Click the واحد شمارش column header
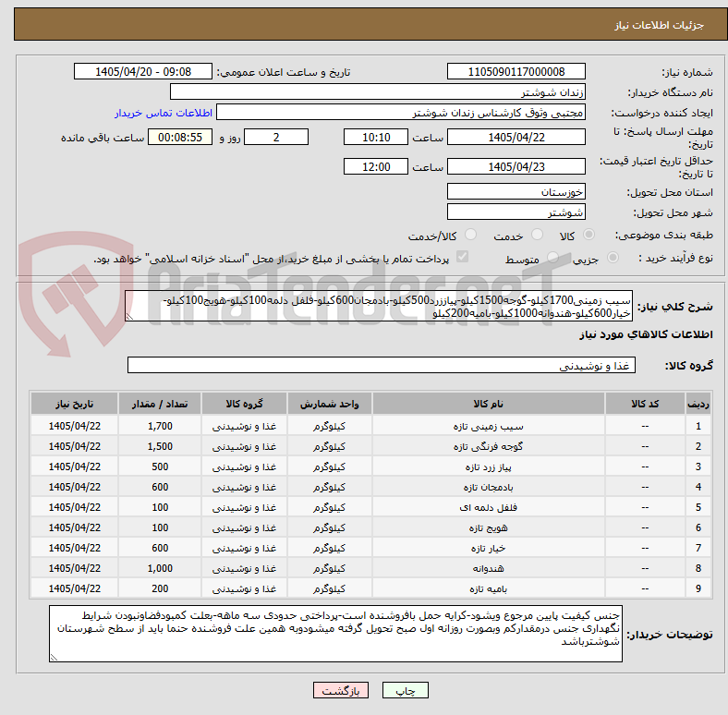The height and width of the screenshot is (715, 728). coord(329,404)
